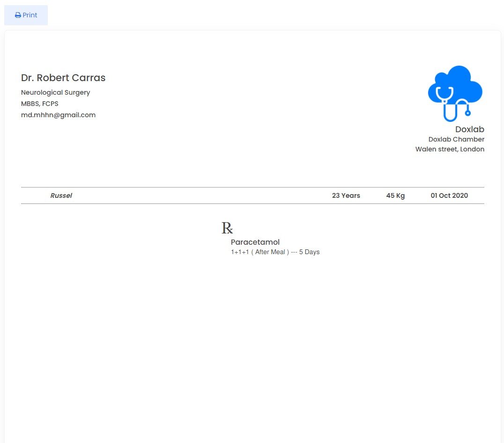This screenshot has height=443, width=504.
Task: Select the Dr. Robert Carras heading
Action: pyautogui.click(x=63, y=78)
